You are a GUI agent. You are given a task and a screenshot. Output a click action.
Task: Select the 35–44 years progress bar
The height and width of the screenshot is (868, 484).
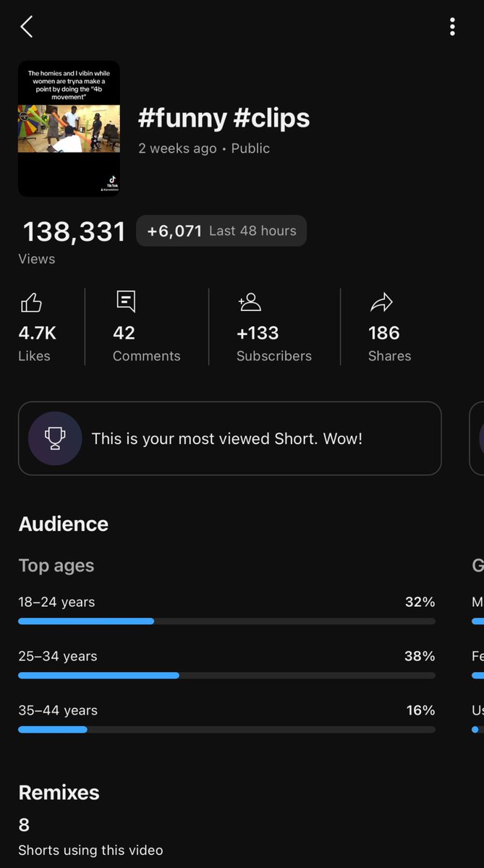pyautogui.click(x=226, y=729)
